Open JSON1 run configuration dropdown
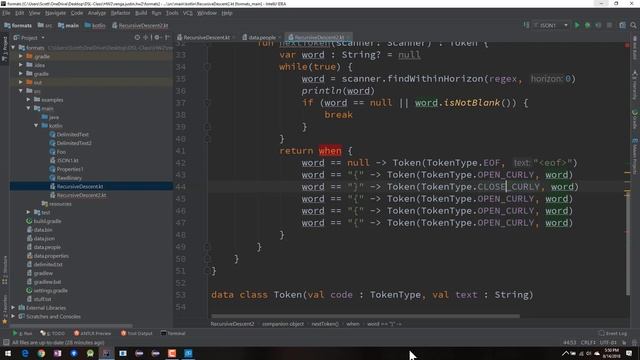Screen dimensions: 640x360 [x=551, y=25]
